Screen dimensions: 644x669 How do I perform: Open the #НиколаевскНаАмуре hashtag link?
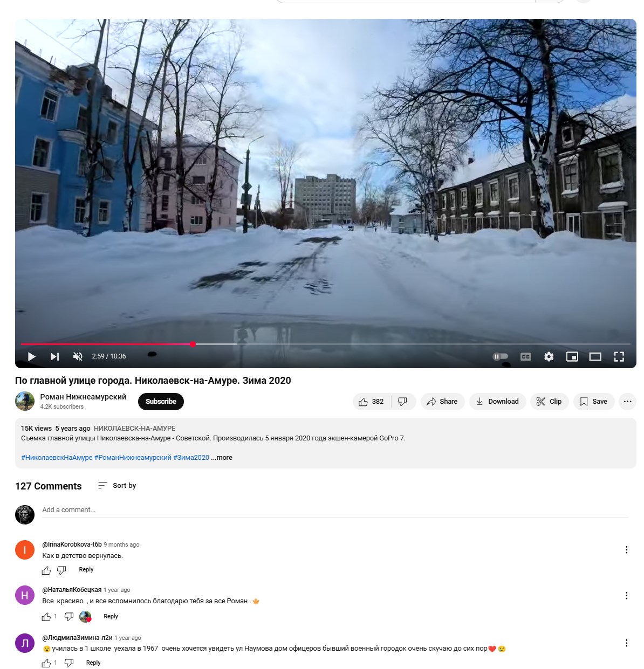click(57, 458)
